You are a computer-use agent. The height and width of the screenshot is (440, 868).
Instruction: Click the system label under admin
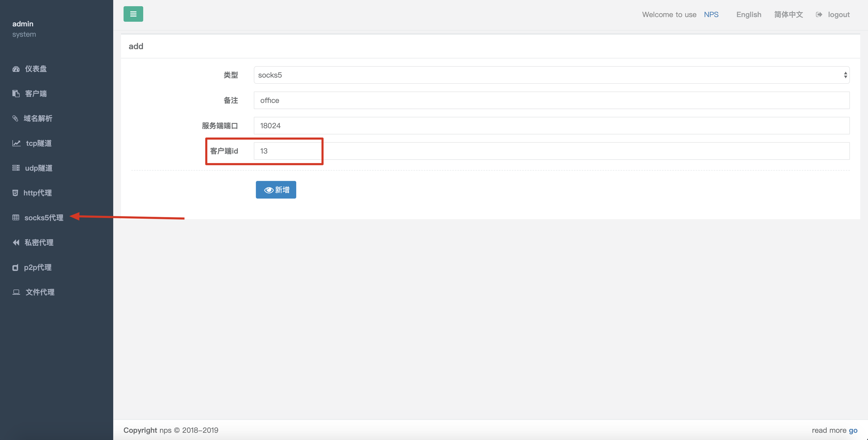[24, 34]
